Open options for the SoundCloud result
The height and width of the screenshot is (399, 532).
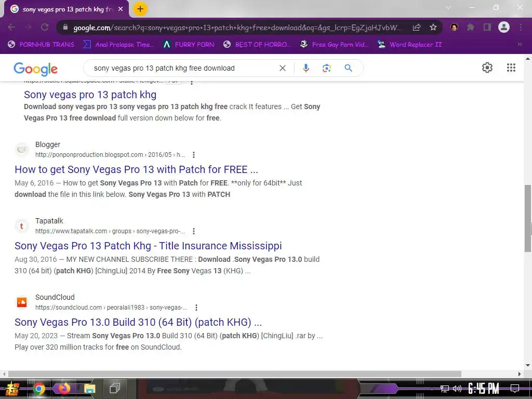[196, 308]
